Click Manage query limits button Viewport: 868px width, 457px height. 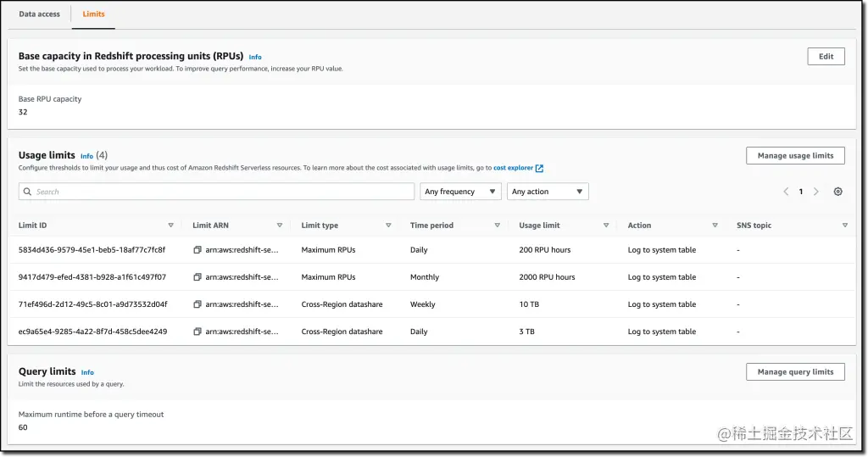[795, 371]
